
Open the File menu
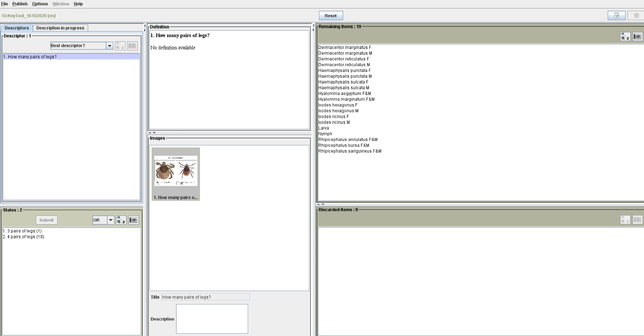coord(5,4)
